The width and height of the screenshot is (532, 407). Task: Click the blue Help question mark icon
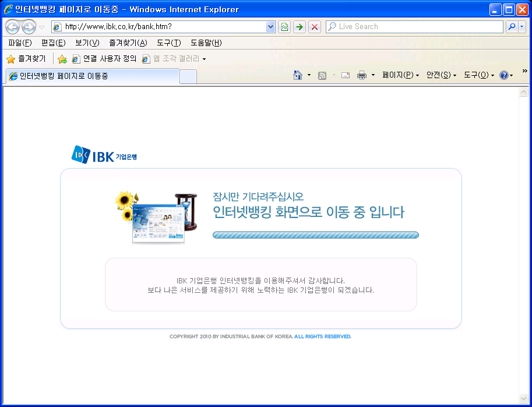[x=504, y=75]
